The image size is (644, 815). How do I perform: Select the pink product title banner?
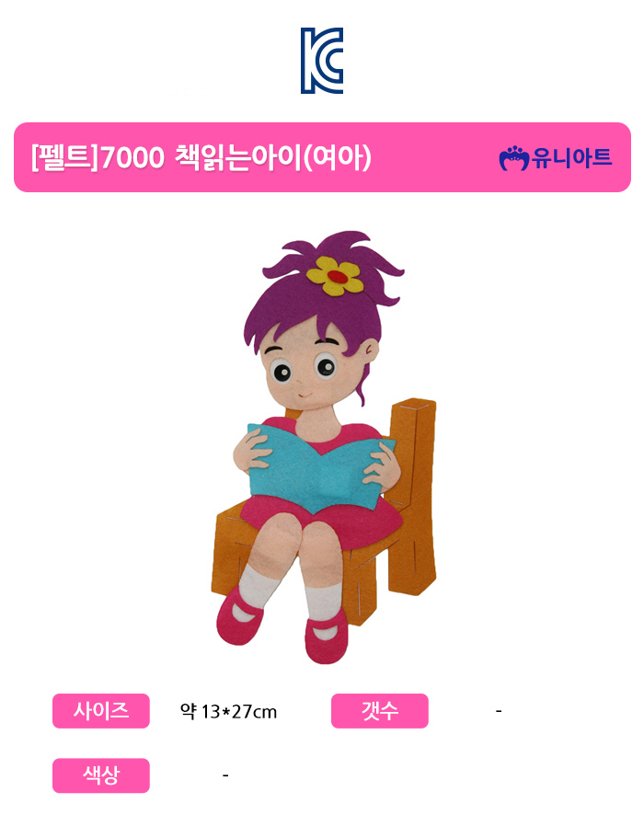pos(322,157)
